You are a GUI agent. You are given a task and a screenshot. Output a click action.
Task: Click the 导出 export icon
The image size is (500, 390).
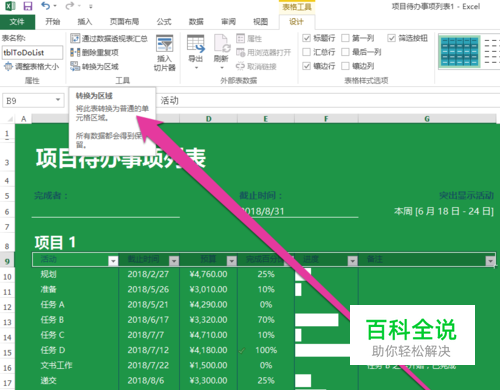click(x=196, y=44)
